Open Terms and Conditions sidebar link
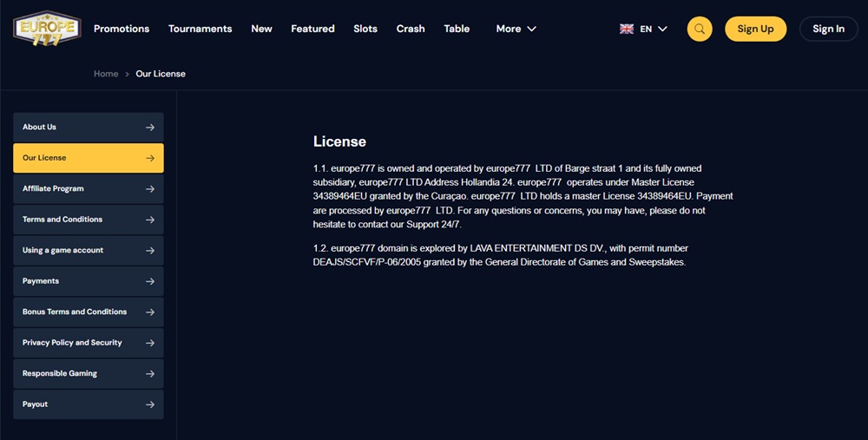This screenshot has height=440, width=868. pyautogui.click(x=89, y=220)
